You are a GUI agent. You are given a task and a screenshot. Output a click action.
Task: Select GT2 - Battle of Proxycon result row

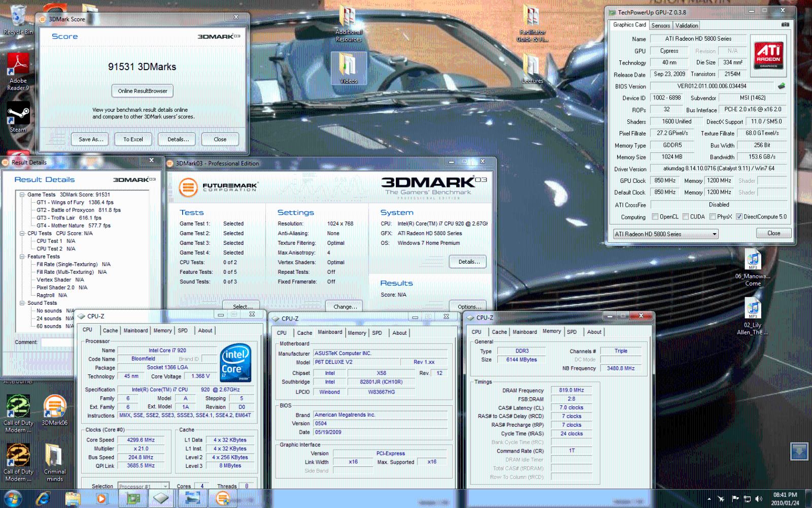tap(79, 210)
